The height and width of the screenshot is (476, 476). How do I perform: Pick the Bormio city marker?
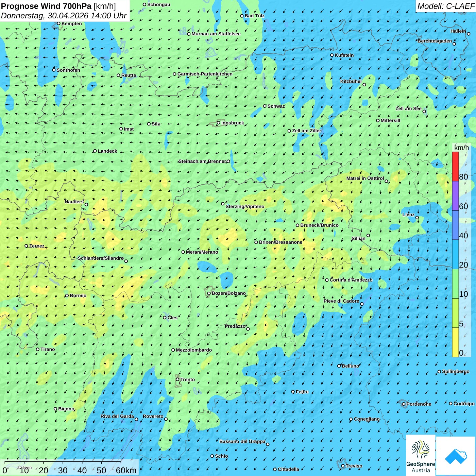(67, 295)
